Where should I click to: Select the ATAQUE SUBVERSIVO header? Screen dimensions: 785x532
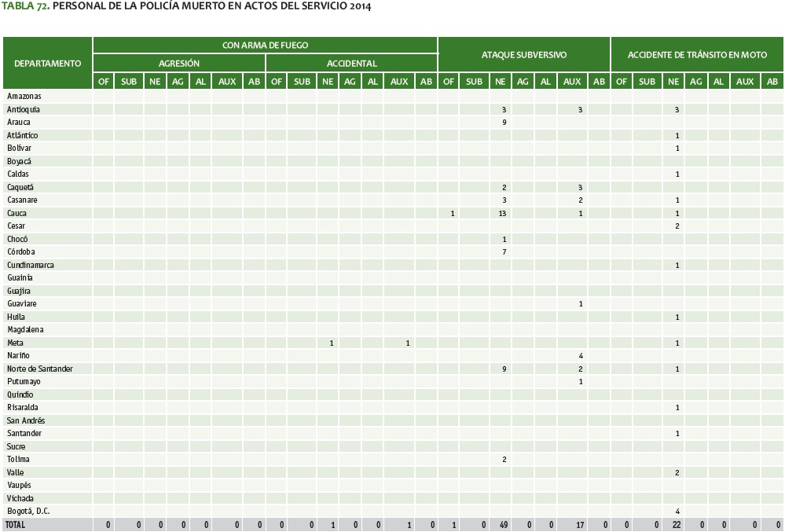tap(523, 55)
